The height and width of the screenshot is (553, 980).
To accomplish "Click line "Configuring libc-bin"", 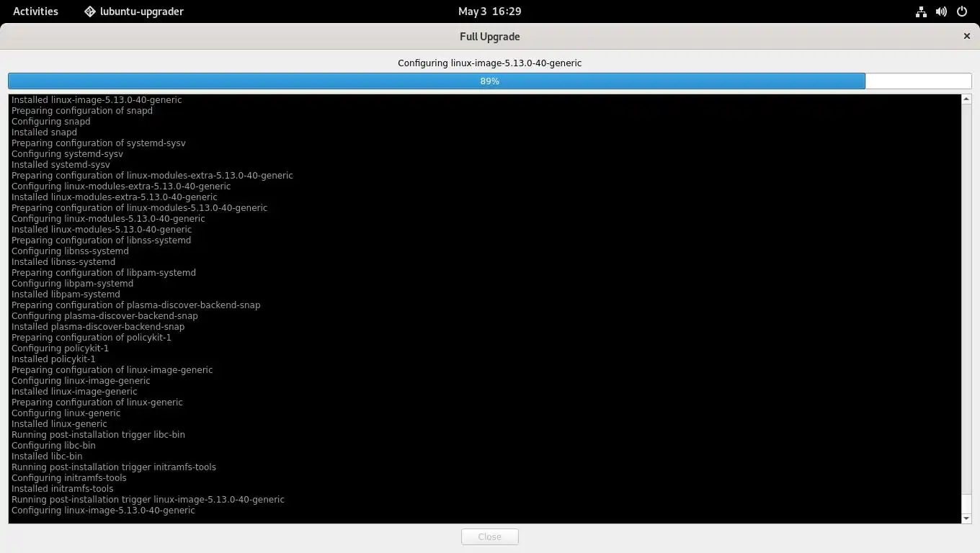I will point(53,446).
